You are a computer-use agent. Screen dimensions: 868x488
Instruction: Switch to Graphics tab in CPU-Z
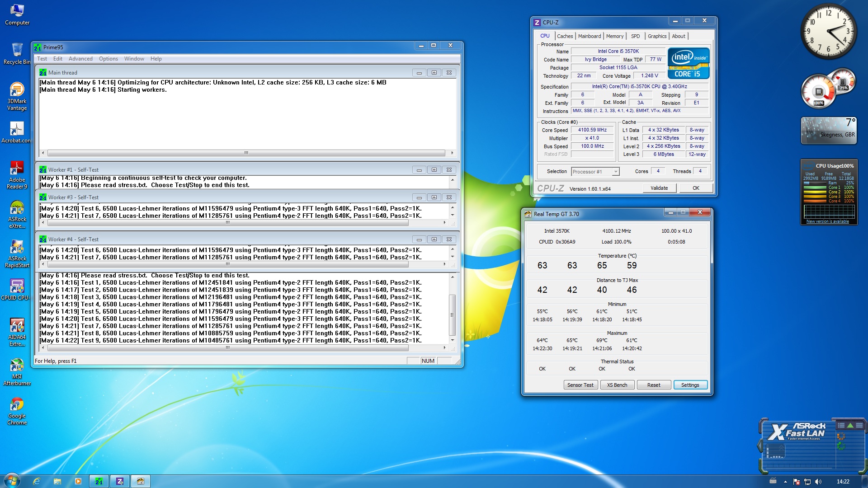pos(657,36)
